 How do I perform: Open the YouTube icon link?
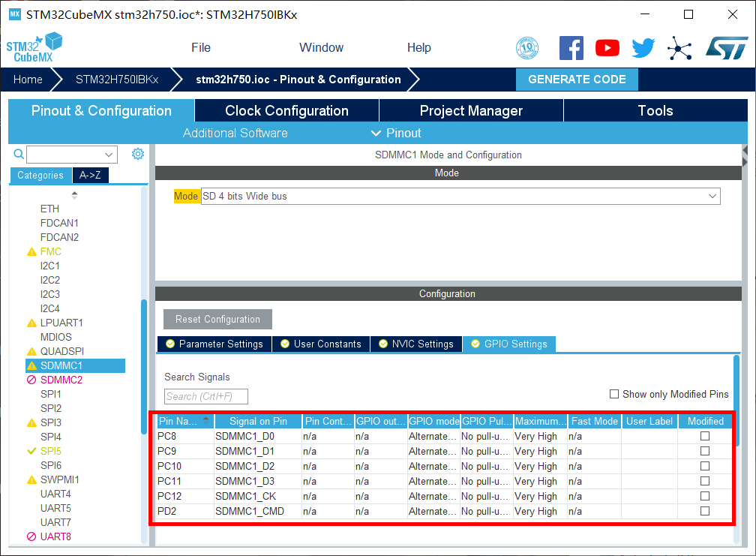pos(607,48)
